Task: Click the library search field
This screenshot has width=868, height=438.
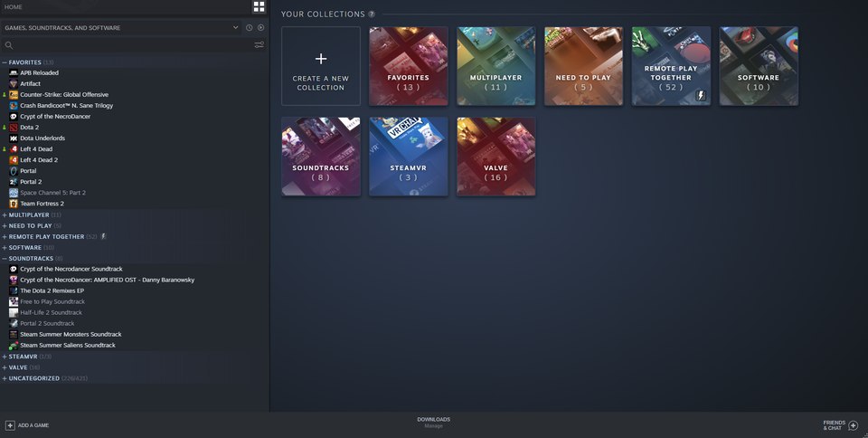Action: point(127,45)
